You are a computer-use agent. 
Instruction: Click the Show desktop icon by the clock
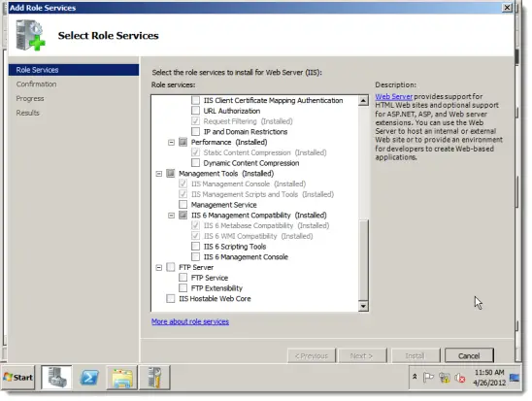(515, 378)
